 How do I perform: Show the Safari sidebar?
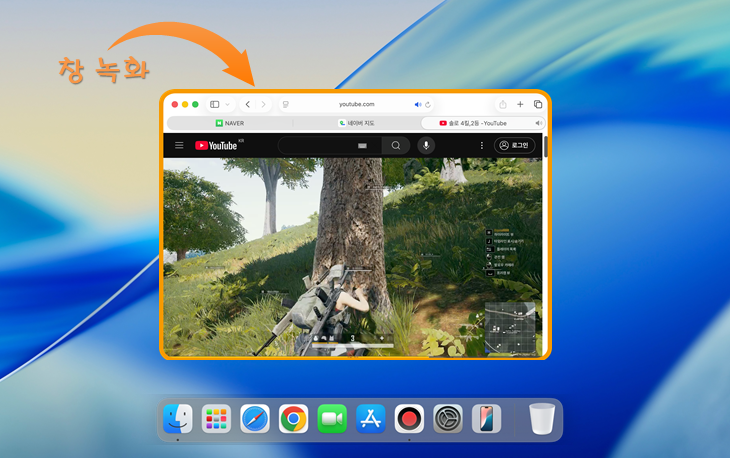point(215,104)
